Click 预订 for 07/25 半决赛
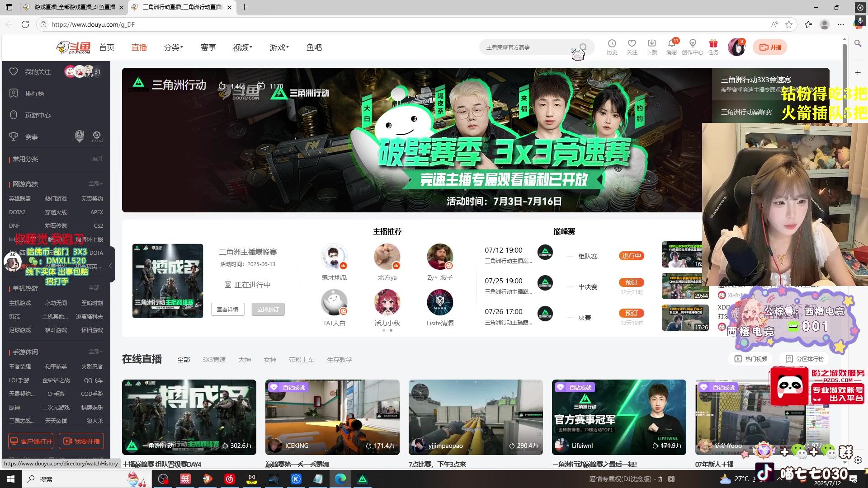 pos(632,282)
